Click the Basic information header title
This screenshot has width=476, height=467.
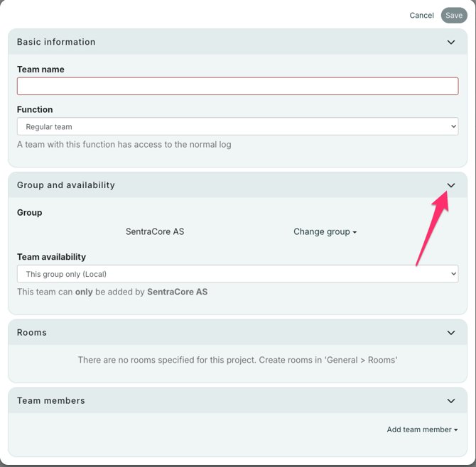click(x=56, y=43)
